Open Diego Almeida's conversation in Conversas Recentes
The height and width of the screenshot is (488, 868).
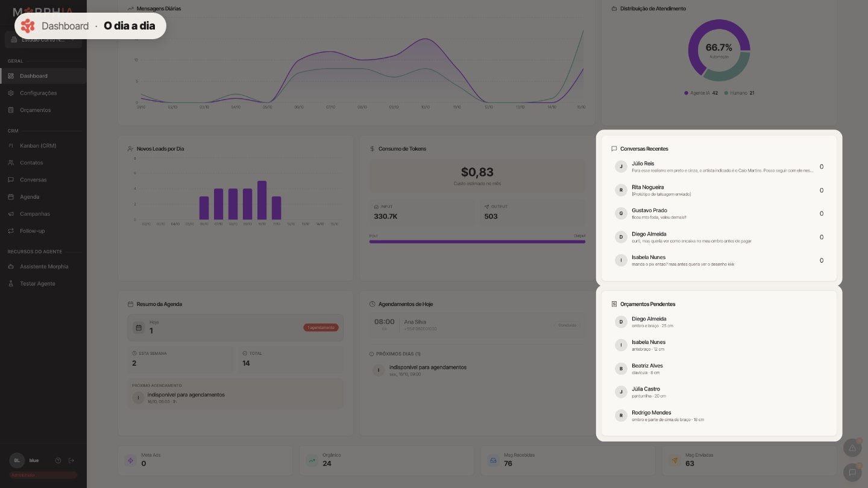click(x=719, y=237)
